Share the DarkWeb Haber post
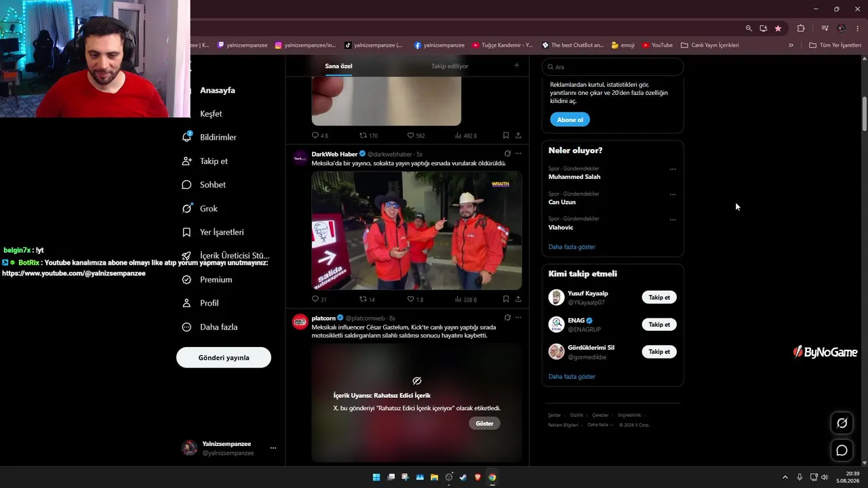Viewport: 868px width, 488px height. [518, 299]
